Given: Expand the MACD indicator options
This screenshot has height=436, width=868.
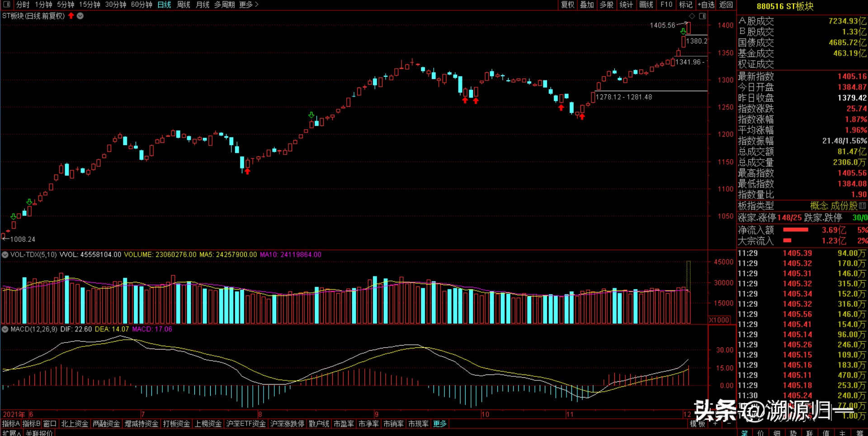Looking at the screenshot, I should [x=5, y=329].
